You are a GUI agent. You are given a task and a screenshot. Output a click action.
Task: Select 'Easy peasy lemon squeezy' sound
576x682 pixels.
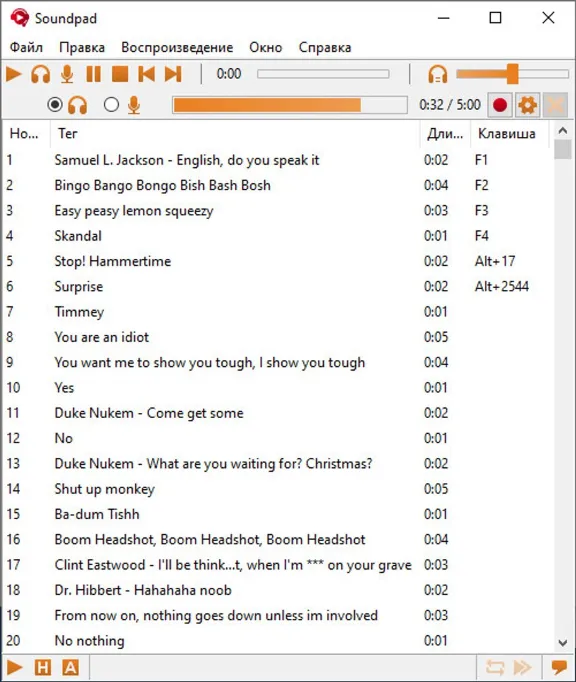[x=278, y=211]
